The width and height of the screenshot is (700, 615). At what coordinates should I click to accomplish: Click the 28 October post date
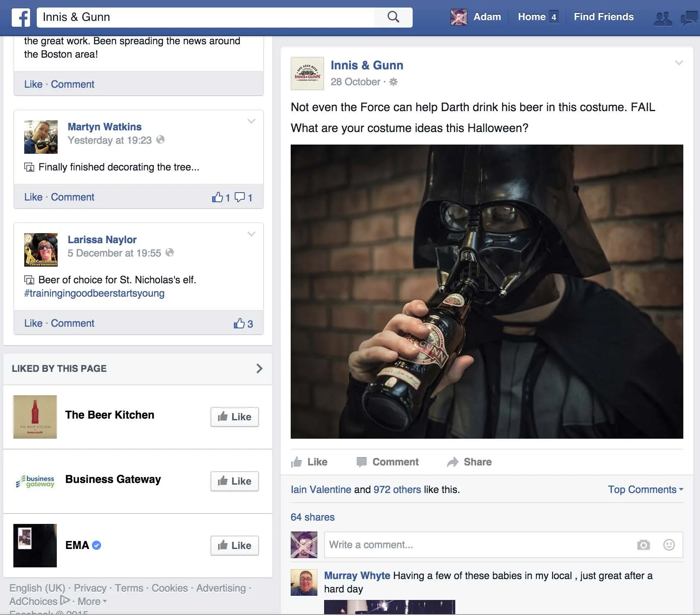pos(355,82)
